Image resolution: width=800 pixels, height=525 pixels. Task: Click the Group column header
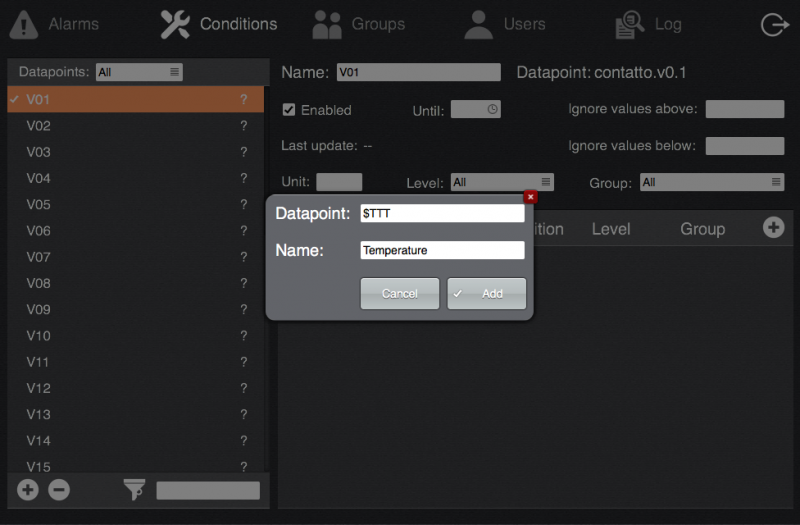point(703,229)
